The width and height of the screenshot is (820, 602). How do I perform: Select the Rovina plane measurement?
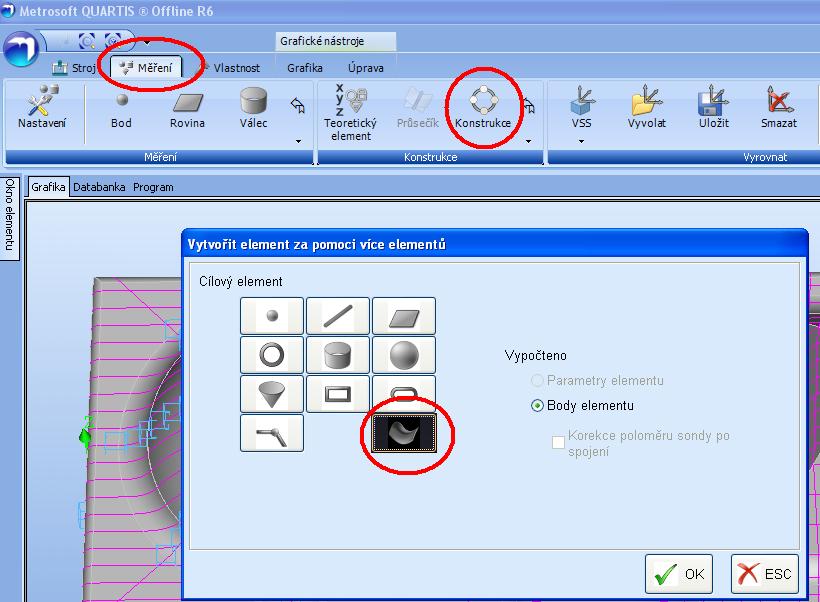[x=187, y=109]
